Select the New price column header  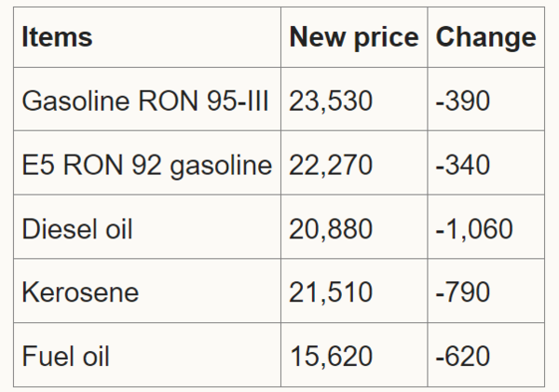(354, 37)
